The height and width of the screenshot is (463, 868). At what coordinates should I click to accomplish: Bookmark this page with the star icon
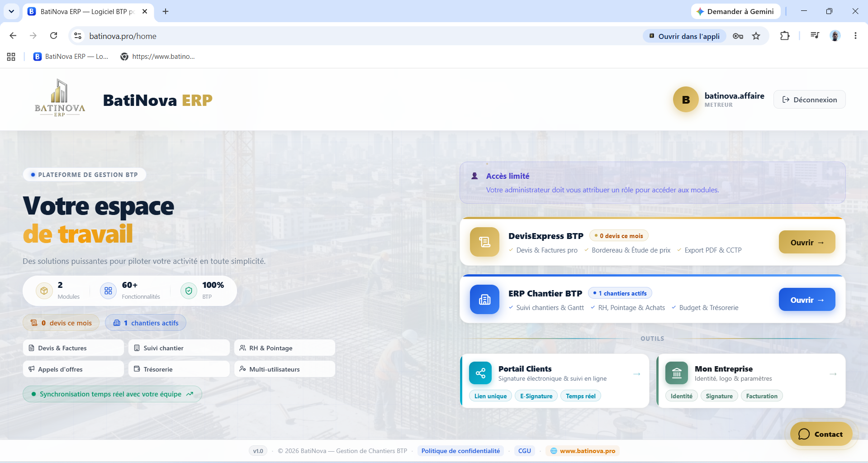pos(756,36)
